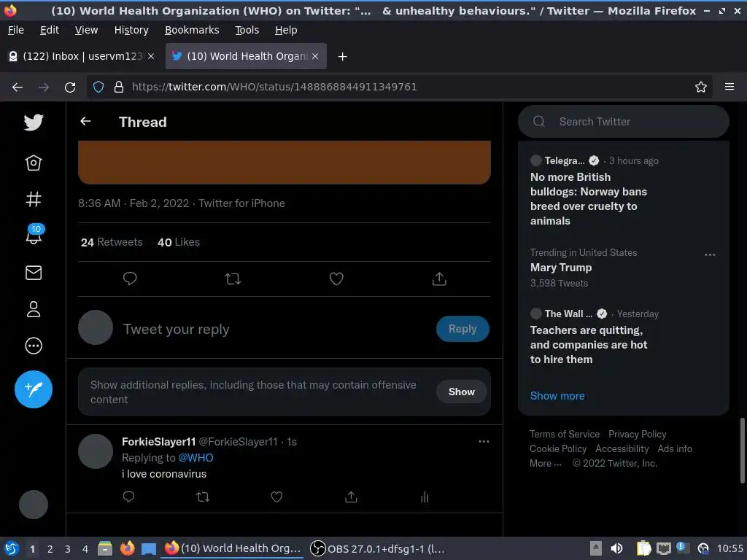Expand the More footer menu
Screen dimensions: 747x560
coord(546,463)
